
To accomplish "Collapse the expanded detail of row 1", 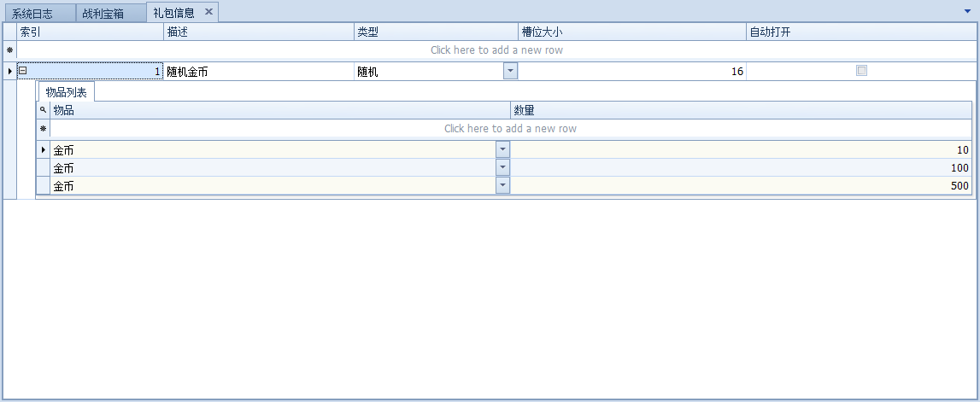I will [23, 72].
